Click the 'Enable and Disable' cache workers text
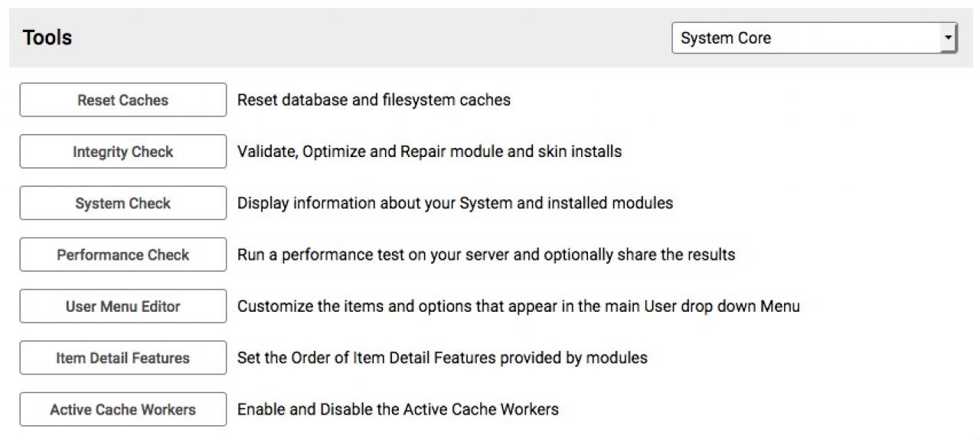The height and width of the screenshot is (439, 980). pos(397,409)
